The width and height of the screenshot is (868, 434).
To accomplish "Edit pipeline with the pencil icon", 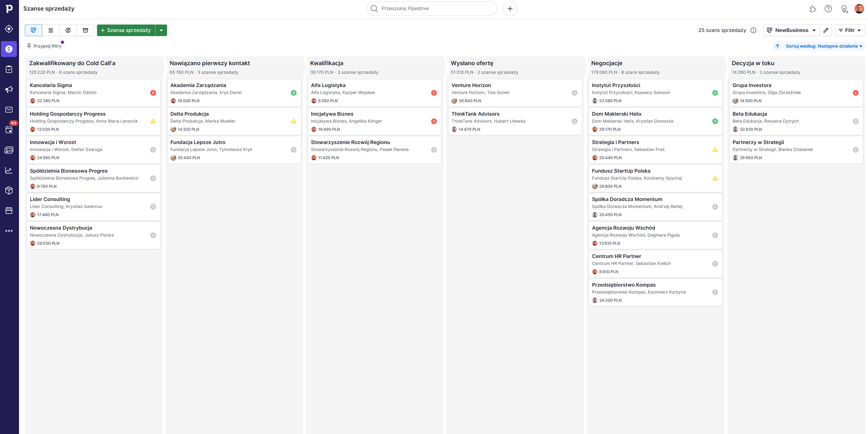I will (826, 30).
